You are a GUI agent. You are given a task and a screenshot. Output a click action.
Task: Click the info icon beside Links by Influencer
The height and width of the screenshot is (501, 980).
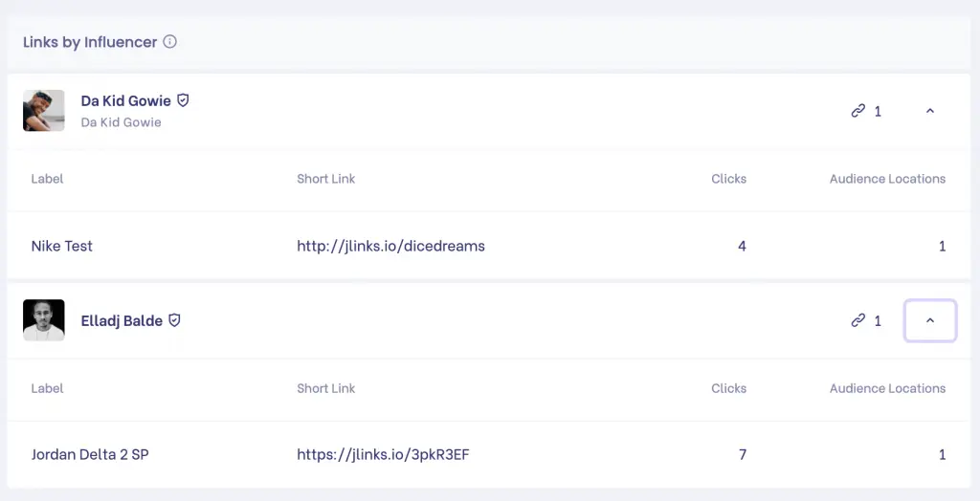pyautogui.click(x=170, y=42)
